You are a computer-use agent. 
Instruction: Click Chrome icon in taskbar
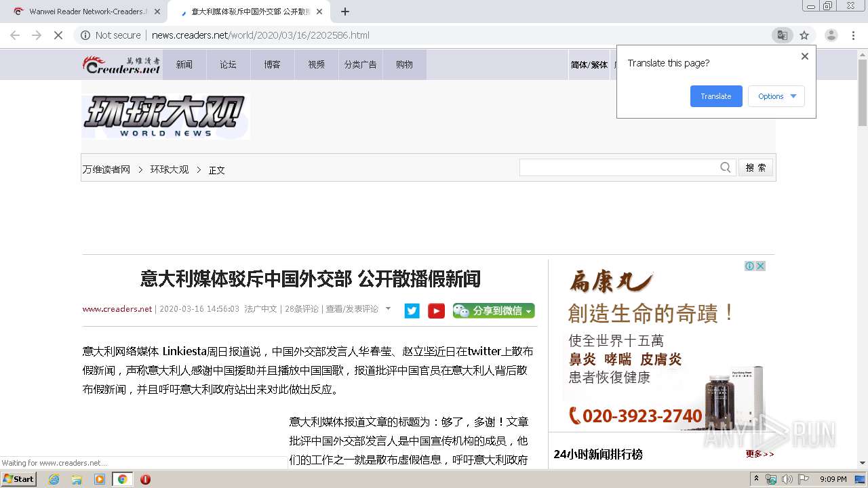click(x=122, y=479)
